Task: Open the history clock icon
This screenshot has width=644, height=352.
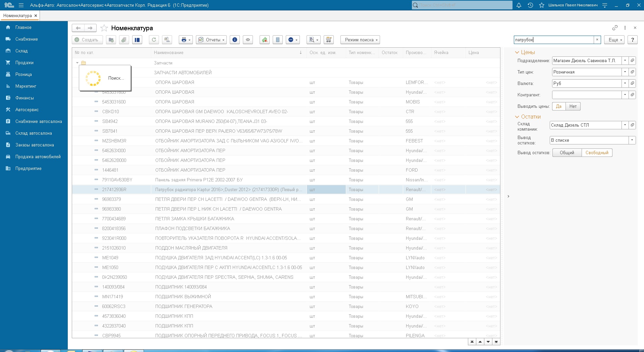Action: (x=530, y=5)
